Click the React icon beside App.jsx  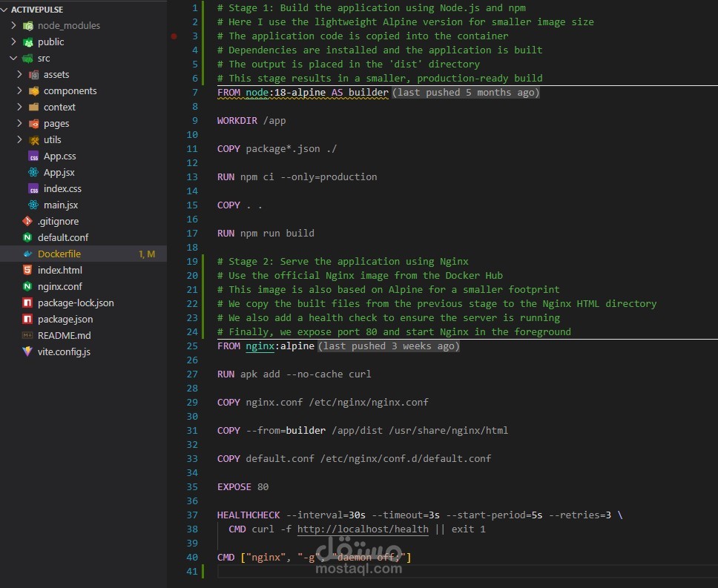tap(33, 173)
